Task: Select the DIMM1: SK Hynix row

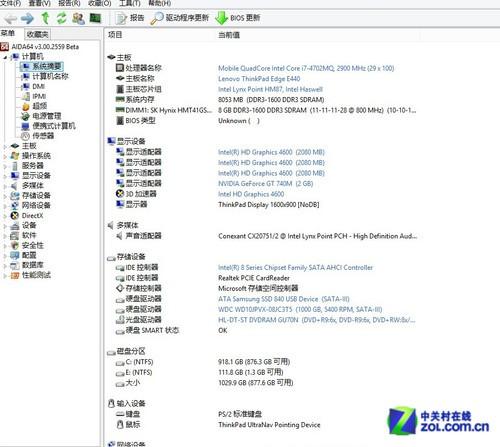Action: (266, 110)
